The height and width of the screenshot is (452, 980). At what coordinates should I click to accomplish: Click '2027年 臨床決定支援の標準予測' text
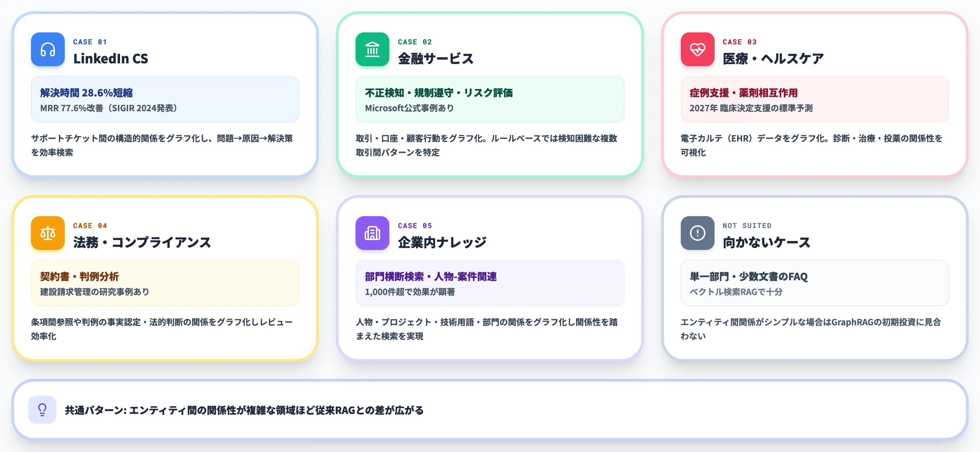(751, 108)
